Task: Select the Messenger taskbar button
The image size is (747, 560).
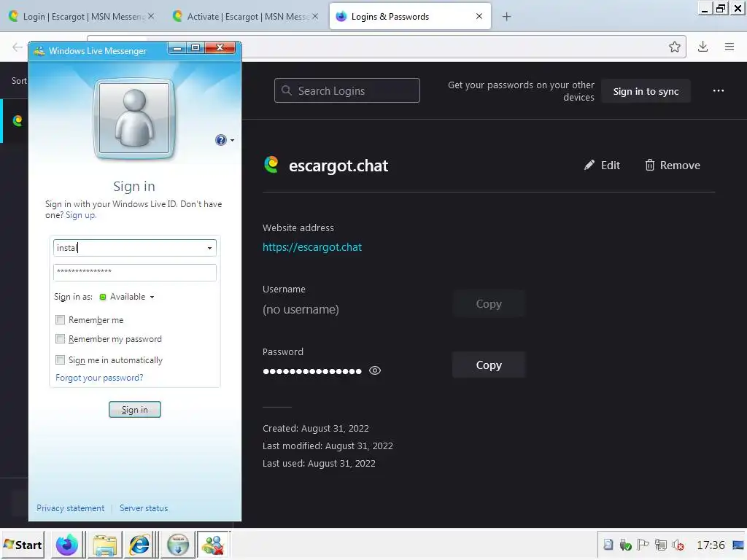Action: point(213,545)
